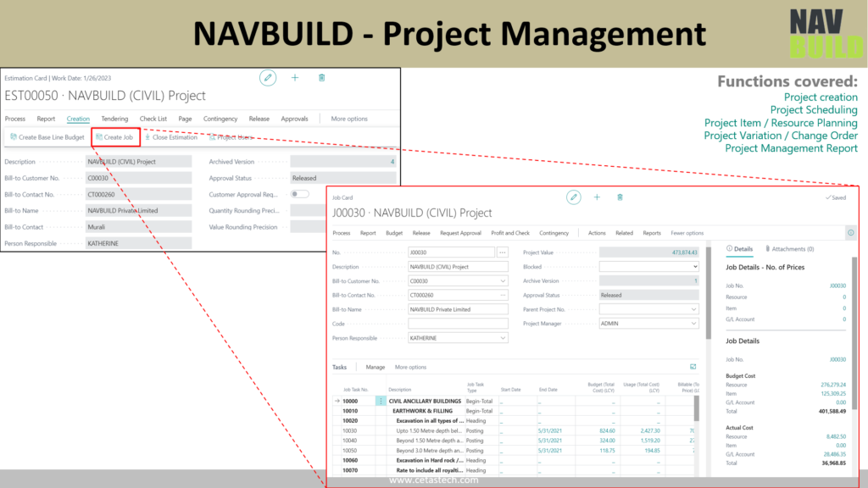
Task: Click the trash icon on Job Card
Action: (x=620, y=197)
